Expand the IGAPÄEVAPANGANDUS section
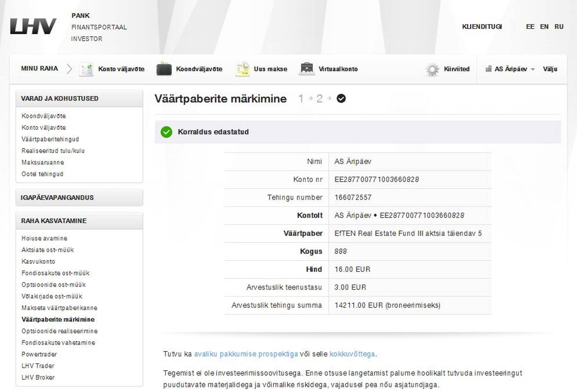This screenshot has width=577, height=392. [x=58, y=198]
